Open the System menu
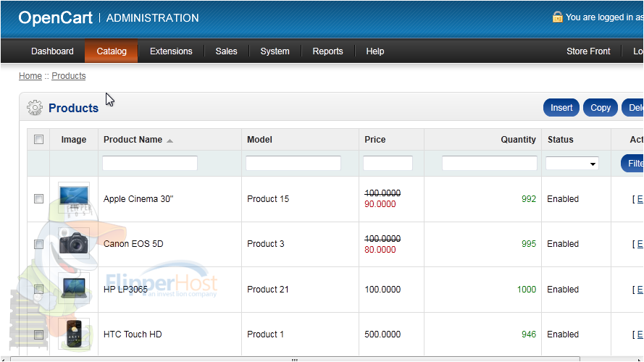 click(275, 51)
